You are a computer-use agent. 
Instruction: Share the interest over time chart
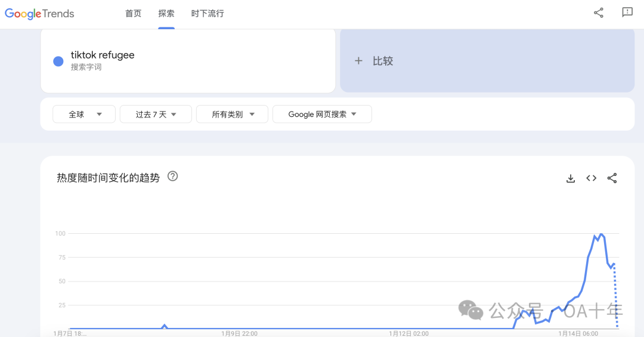(x=612, y=178)
